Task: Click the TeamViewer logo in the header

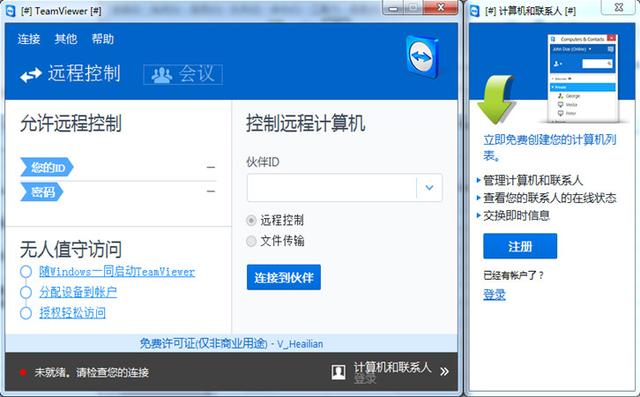Action: 422,57
